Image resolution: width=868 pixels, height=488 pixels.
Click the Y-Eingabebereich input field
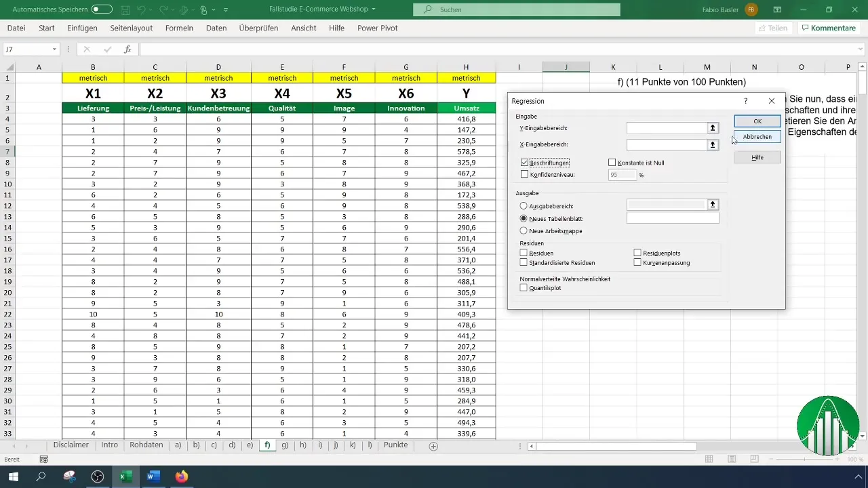click(667, 127)
